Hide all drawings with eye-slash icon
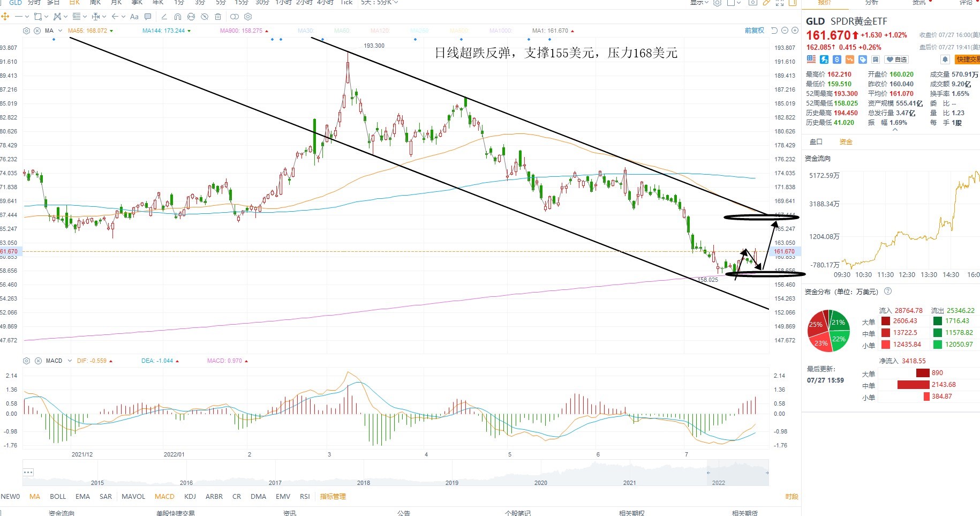This screenshot has height=516, width=980. click(x=205, y=17)
